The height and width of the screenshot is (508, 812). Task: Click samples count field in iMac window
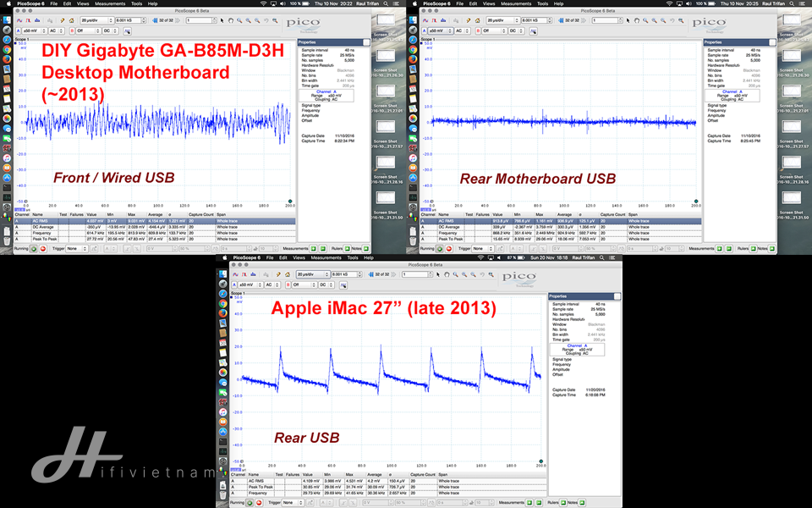345,274
